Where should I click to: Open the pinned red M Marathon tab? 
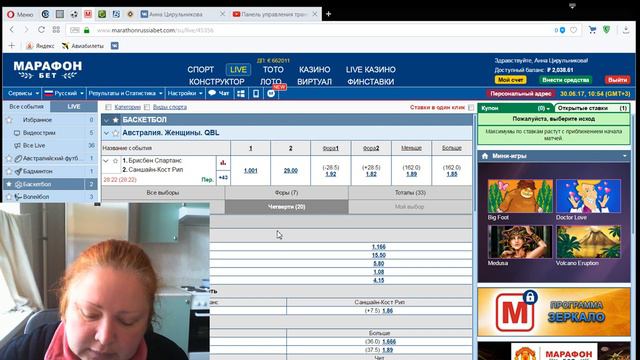click(88, 14)
